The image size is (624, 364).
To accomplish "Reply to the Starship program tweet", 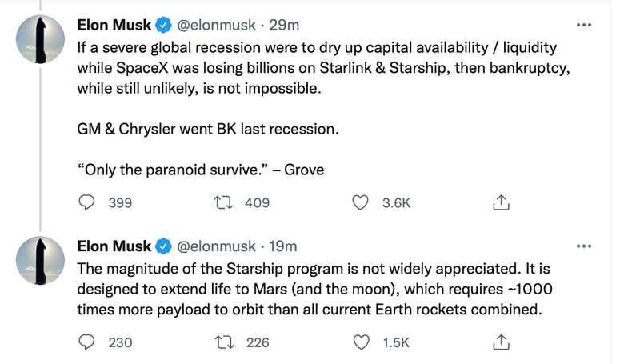I will coord(86,342).
